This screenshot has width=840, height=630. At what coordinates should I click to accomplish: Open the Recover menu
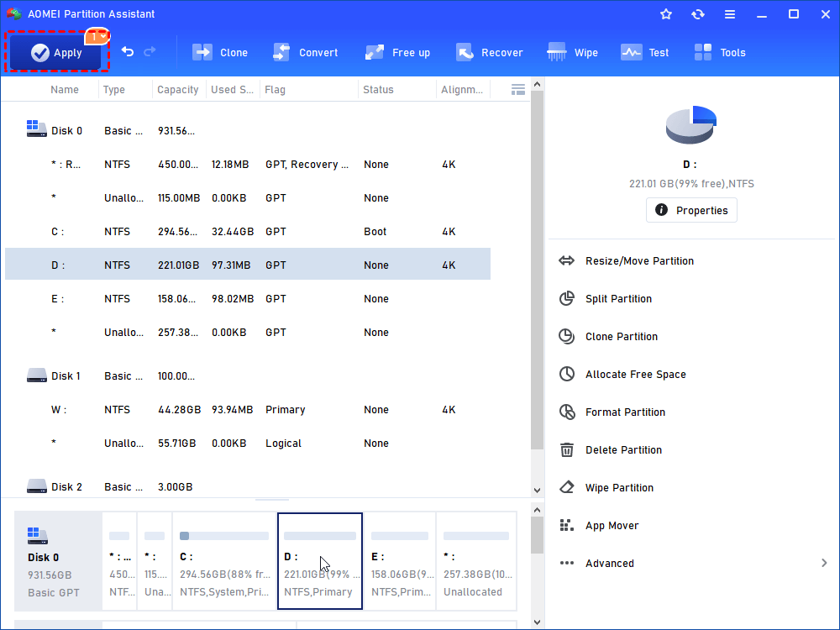click(x=489, y=52)
